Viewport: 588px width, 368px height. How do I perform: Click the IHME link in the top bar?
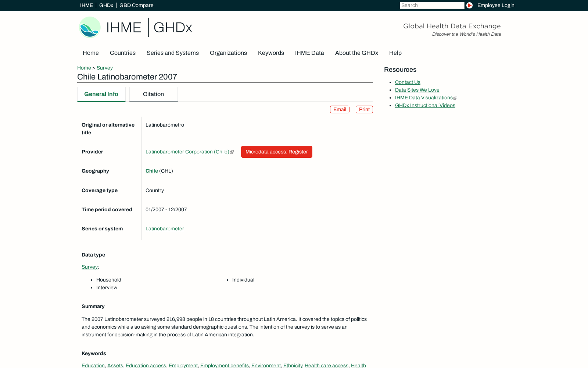tap(86, 5)
